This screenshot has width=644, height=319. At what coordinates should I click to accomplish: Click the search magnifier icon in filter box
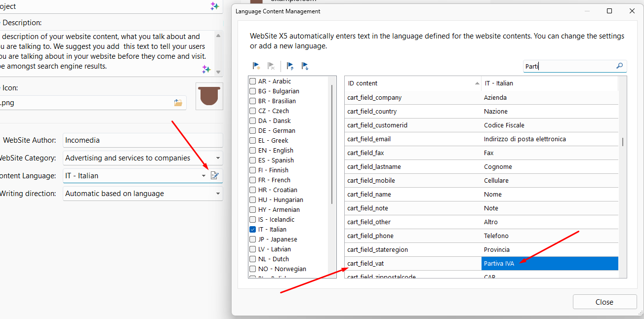(620, 66)
